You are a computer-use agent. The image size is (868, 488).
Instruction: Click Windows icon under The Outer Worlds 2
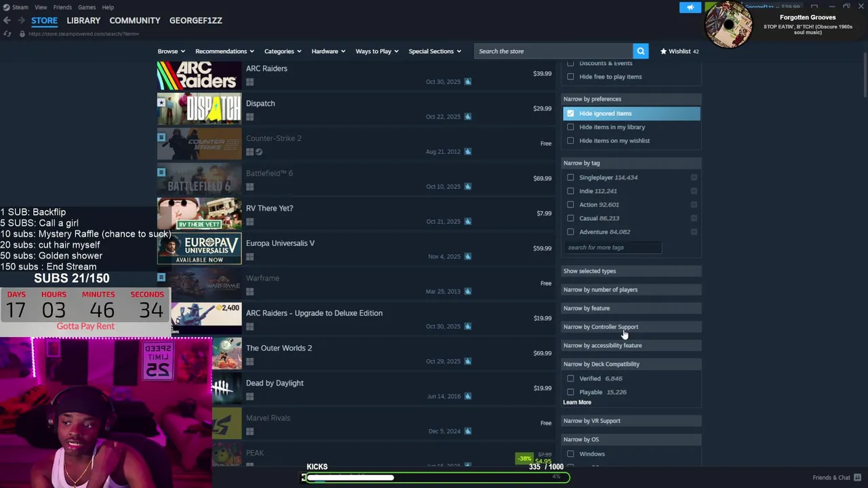pyautogui.click(x=250, y=362)
